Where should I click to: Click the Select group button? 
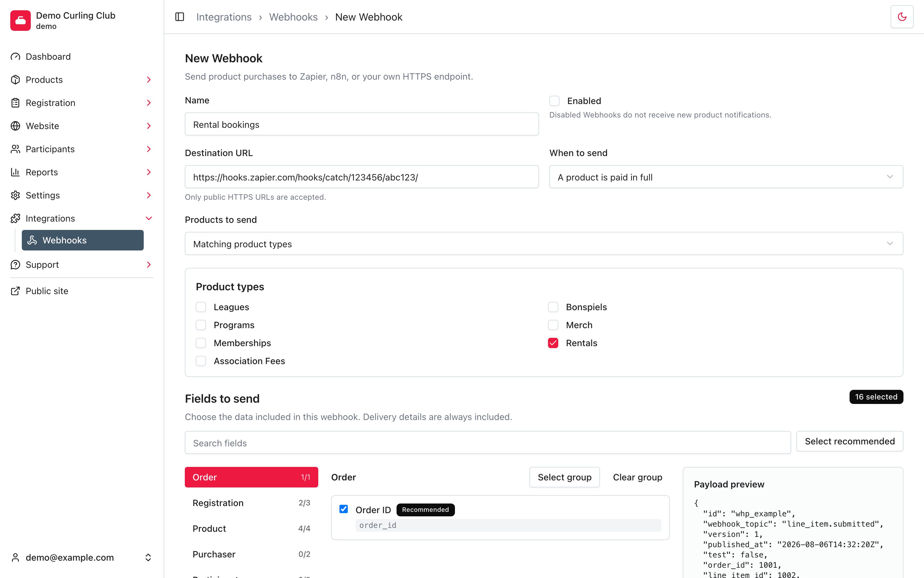(564, 477)
